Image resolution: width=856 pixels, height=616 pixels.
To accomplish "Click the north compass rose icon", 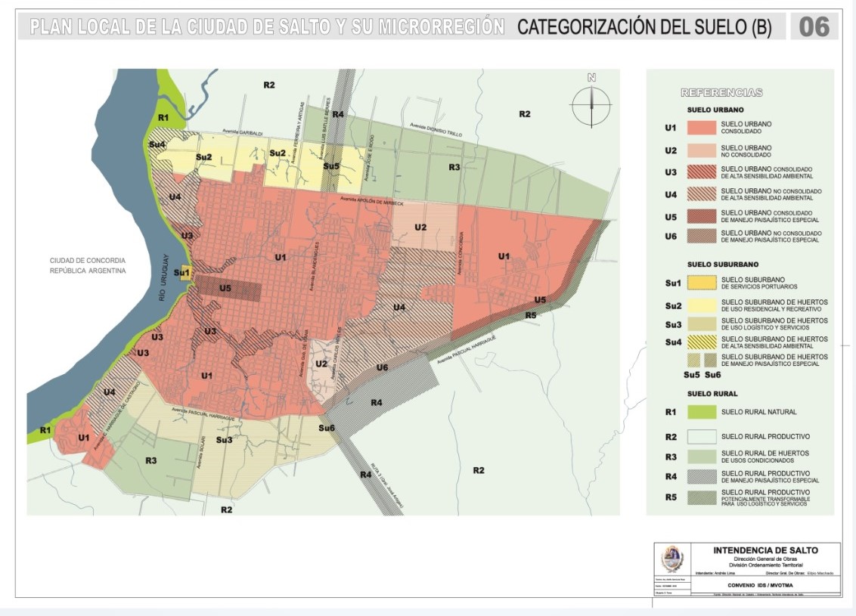I will [x=591, y=106].
